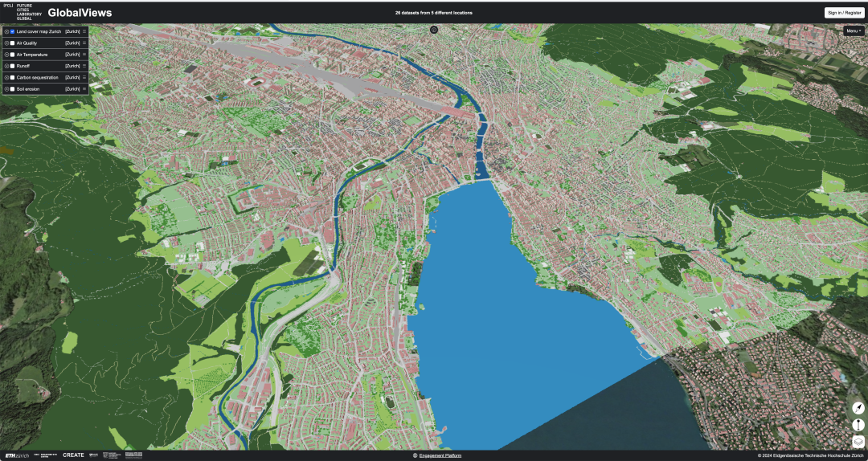Click the drag handle of Soil erosion layer
This screenshot has height=461, width=868.
coord(84,88)
